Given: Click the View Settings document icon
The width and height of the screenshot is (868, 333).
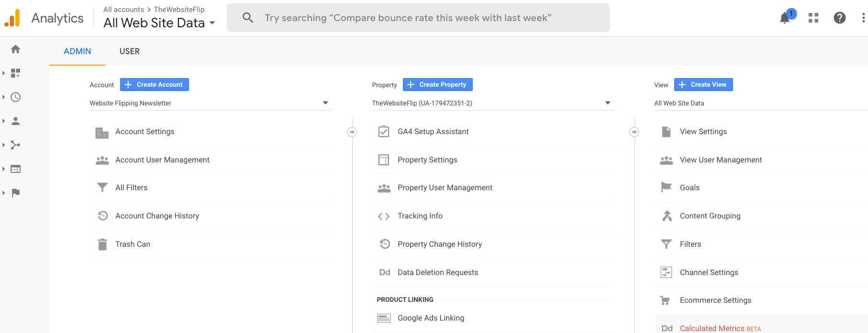Looking at the screenshot, I should pos(666,132).
